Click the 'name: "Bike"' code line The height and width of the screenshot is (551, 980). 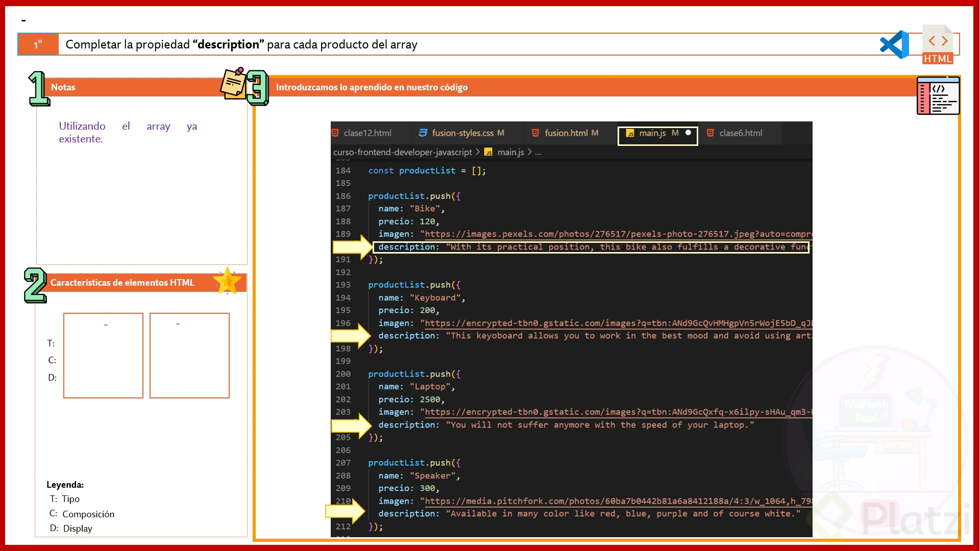click(411, 209)
